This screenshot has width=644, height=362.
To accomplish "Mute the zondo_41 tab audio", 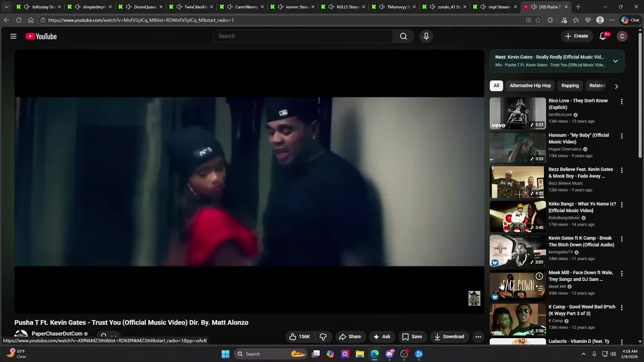I will pos(433,7).
